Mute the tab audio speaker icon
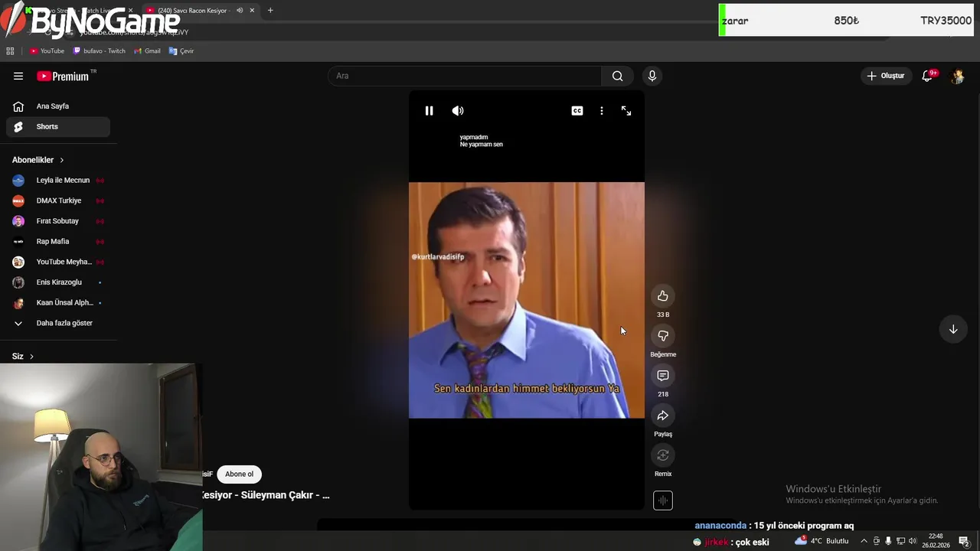Viewport: 980px width, 551px height. click(x=240, y=11)
